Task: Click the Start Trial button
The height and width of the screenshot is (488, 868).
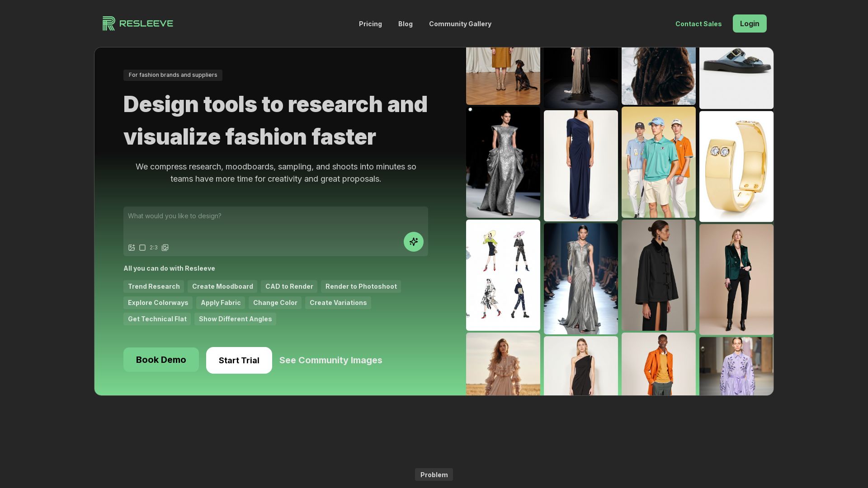Action: pos(239,360)
